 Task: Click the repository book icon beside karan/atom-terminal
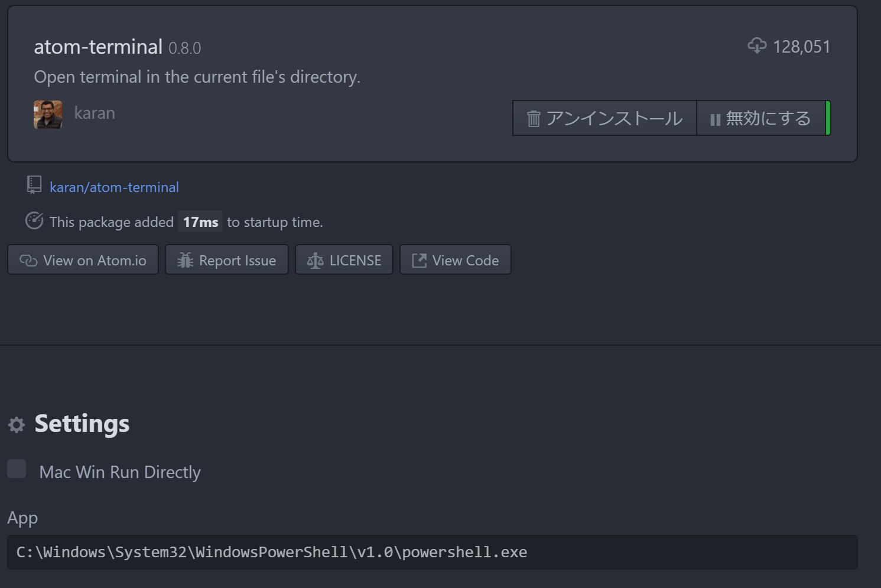click(x=34, y=185)
